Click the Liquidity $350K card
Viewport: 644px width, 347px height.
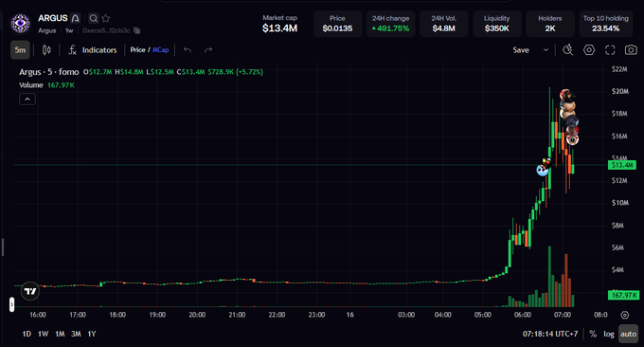pyautogui.click(x=497, y=24)
